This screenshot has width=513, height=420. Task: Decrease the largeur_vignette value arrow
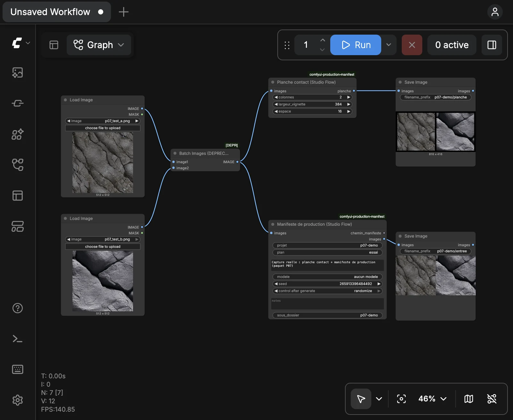pyautogui.click(x=276, y=104)
